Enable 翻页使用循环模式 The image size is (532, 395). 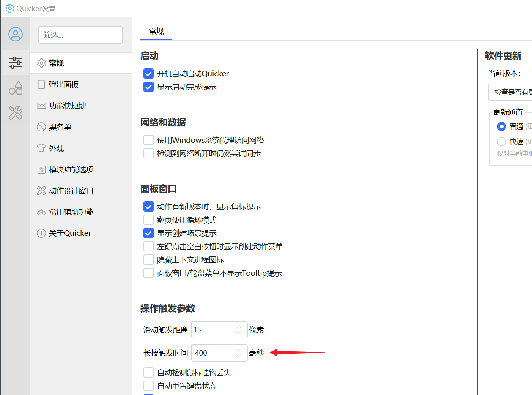(149, 220)
